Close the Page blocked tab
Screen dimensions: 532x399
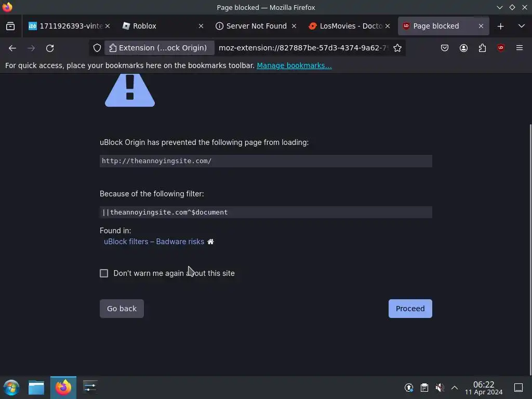[481, 26]
